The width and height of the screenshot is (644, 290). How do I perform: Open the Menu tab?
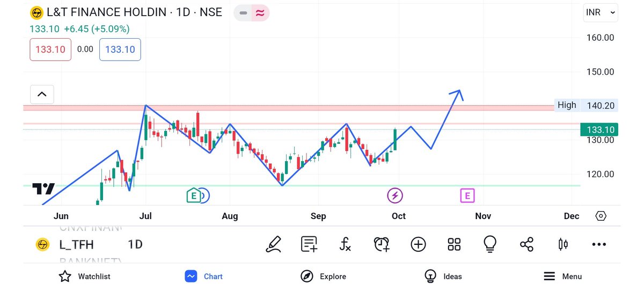(x=563, y=276)
